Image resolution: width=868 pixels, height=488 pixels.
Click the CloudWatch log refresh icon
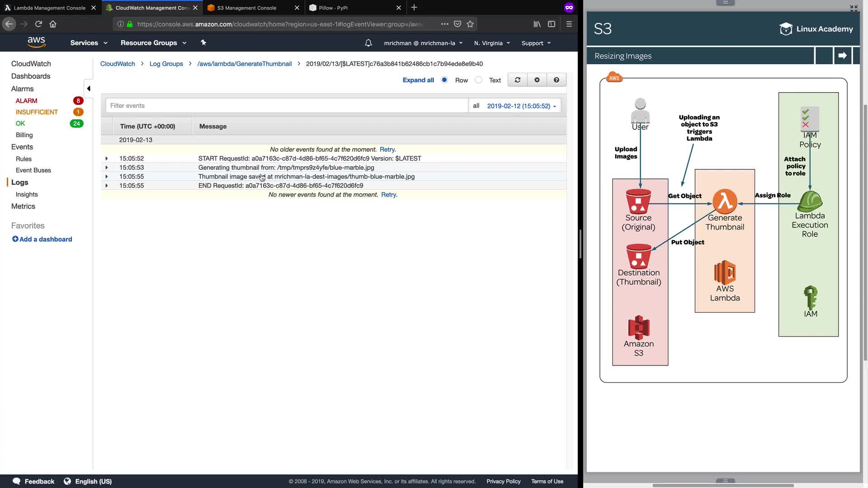[x=517, y=80]
